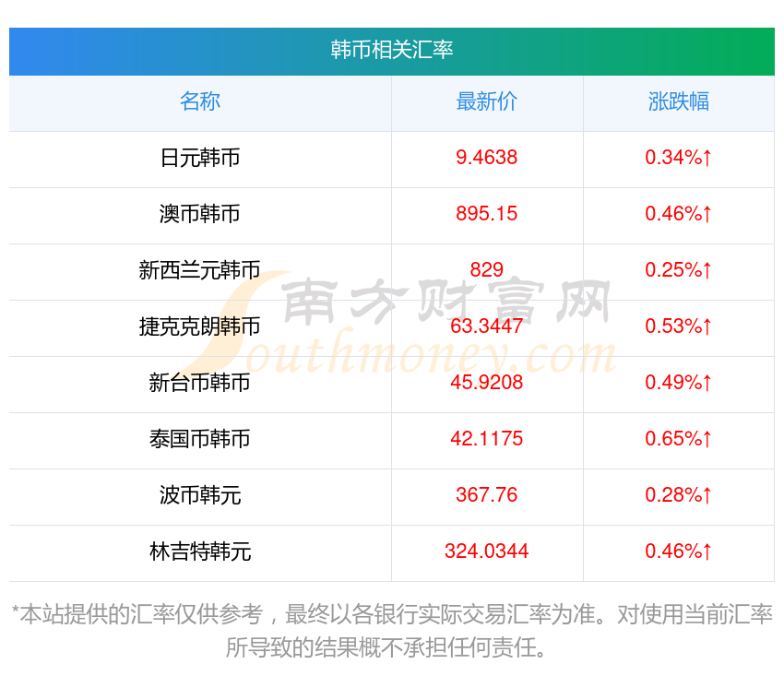Select the 澳币韩币 row name
The height and width of the screenshot is (676, 784).
tap(200, 214)
